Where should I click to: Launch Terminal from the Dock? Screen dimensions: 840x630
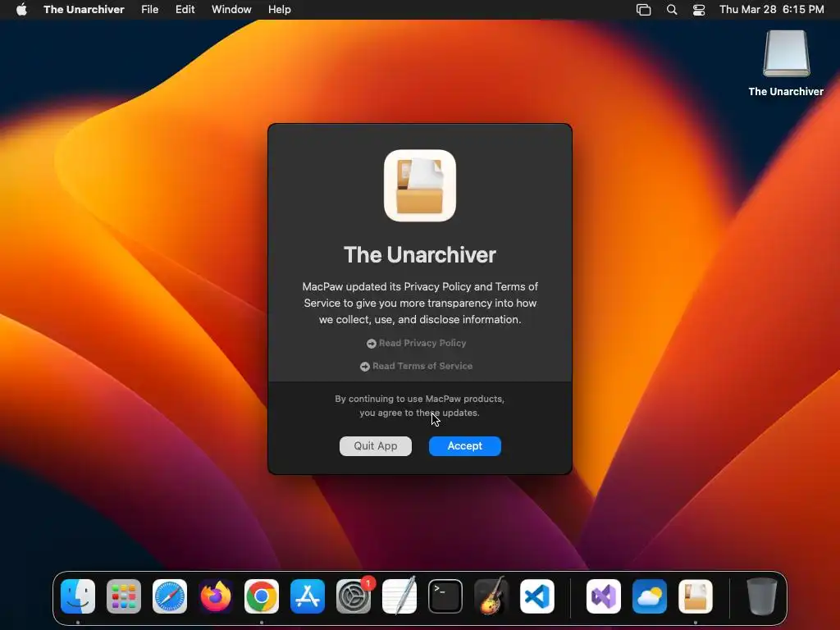tap(445, 596)
